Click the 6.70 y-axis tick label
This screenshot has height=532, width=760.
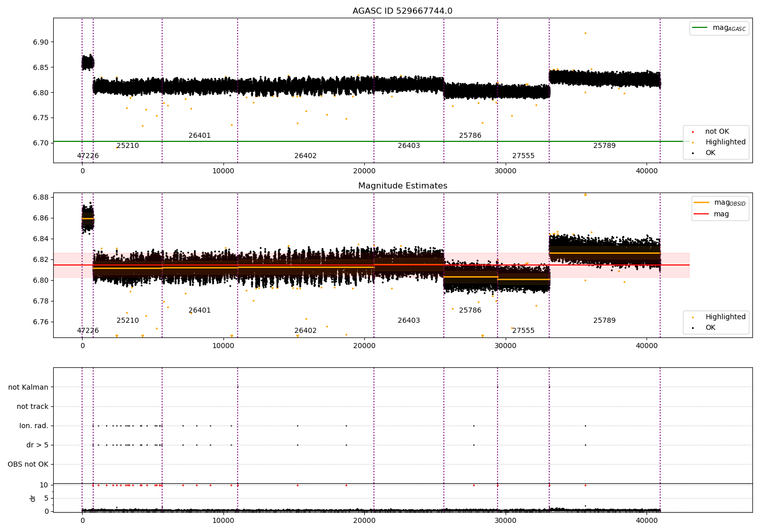point(41,143)
